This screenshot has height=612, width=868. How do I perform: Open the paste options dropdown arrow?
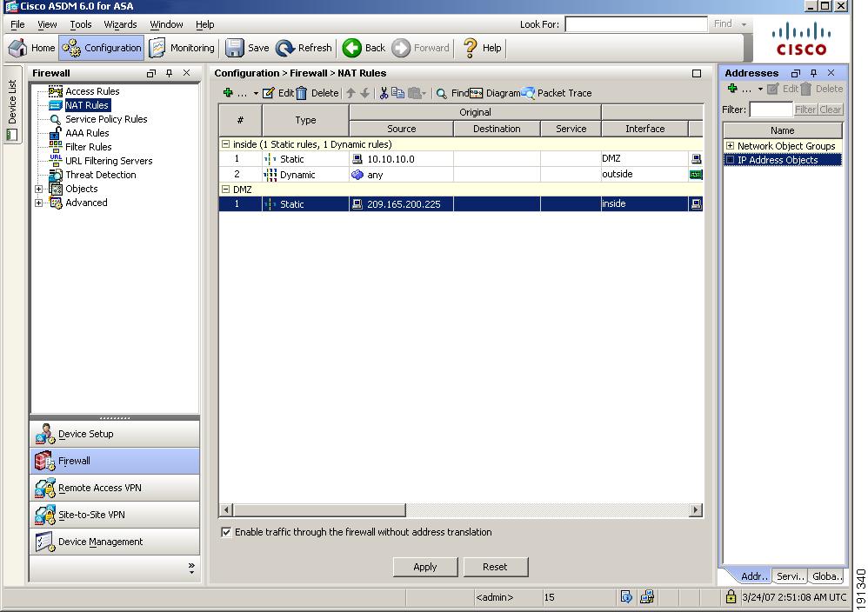coord(424,94)
